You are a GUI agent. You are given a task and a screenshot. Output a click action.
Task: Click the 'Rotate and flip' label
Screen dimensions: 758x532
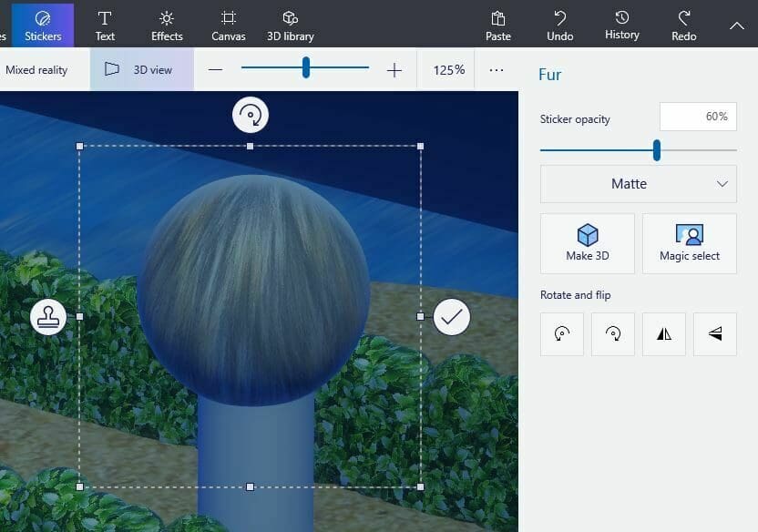coord(575,295)
